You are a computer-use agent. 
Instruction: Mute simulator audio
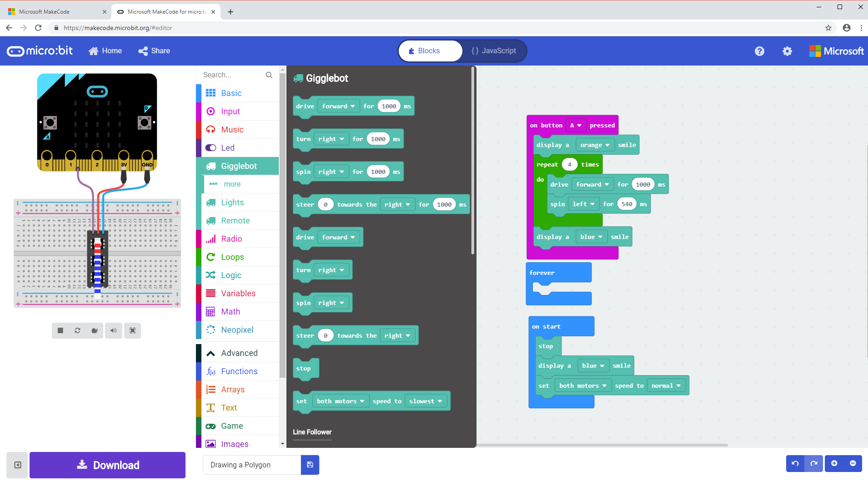[114, 330]
